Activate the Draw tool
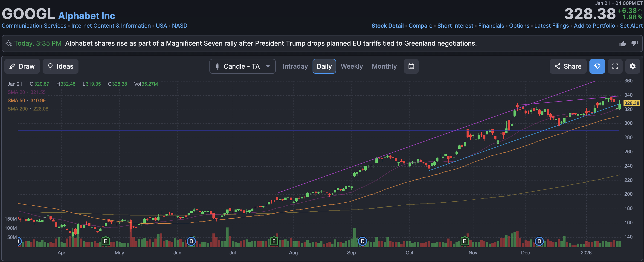The image size is (644, 262). coord(22,66)
